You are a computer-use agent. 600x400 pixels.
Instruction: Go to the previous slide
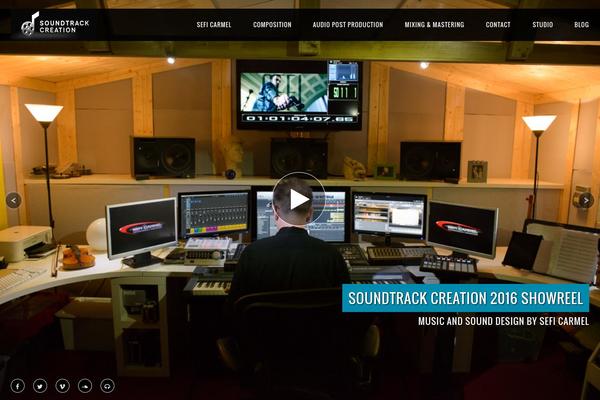14,200
